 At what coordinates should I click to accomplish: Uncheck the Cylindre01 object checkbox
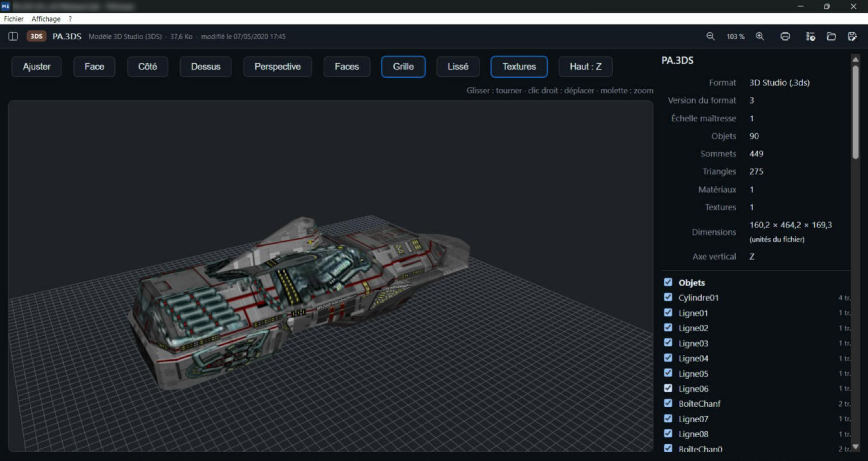668,297
